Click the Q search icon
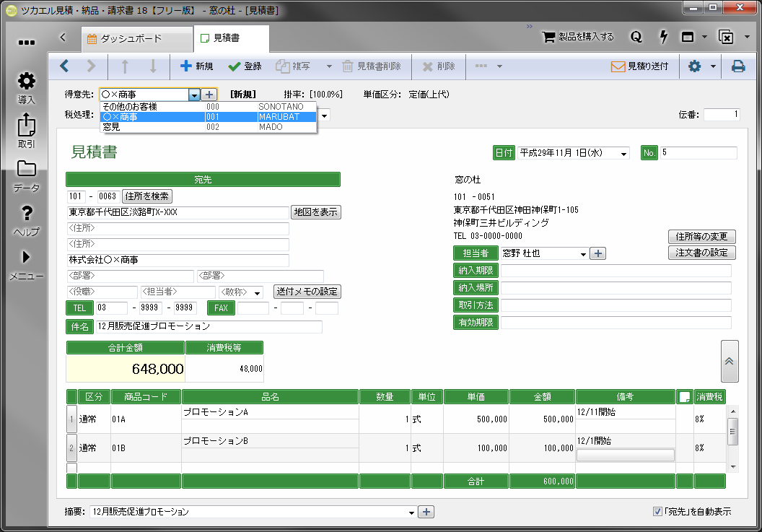Screen dimensions: 762x532 point(636,37)
